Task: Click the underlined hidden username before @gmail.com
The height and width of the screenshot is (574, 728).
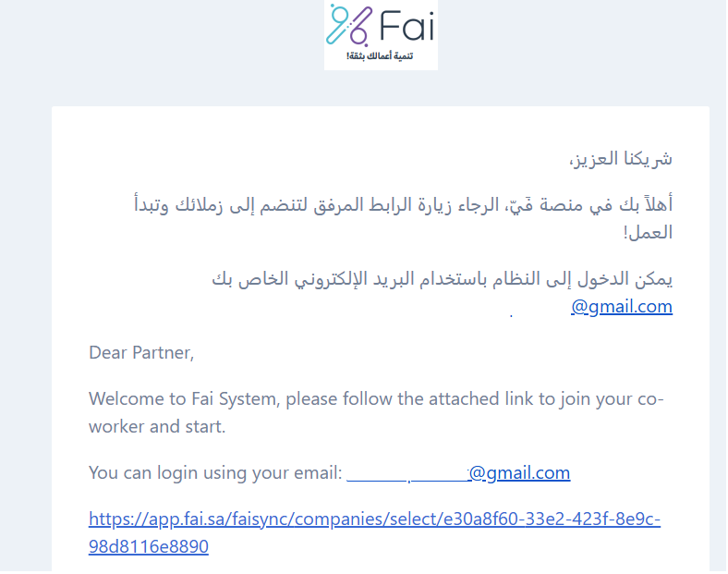Action: click(408, 473)
